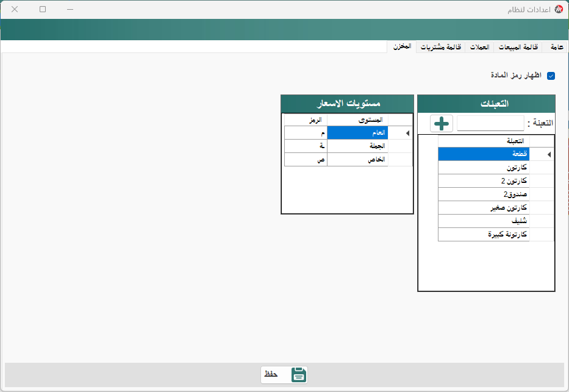Click the الرمز column header
Viewport: 569px width, 392px height.
coord(306,120)
